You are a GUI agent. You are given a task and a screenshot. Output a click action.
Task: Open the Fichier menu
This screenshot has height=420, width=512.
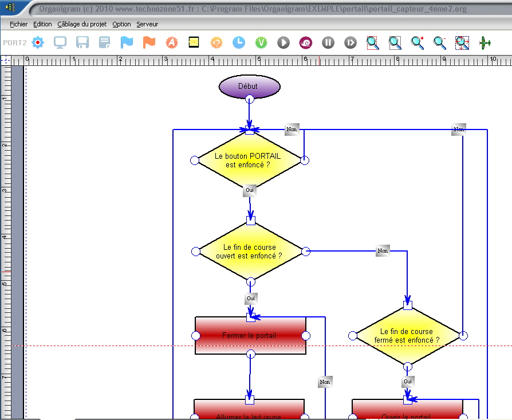[19, 24]
